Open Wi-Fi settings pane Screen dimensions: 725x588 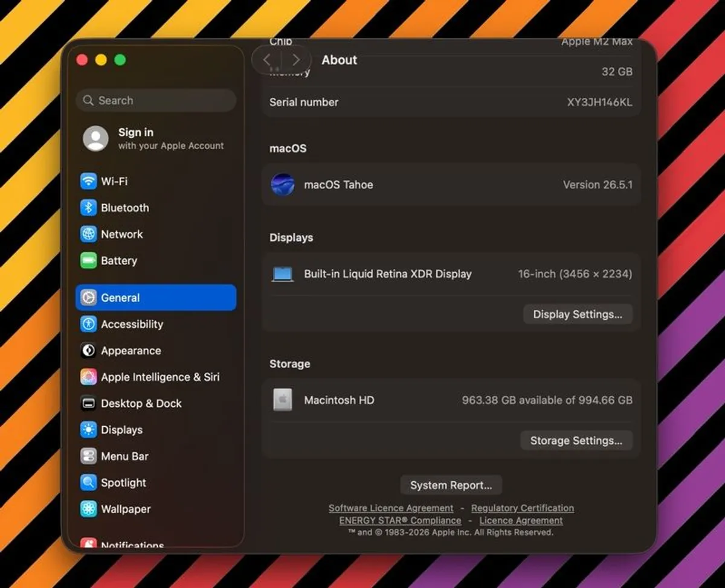156,181
